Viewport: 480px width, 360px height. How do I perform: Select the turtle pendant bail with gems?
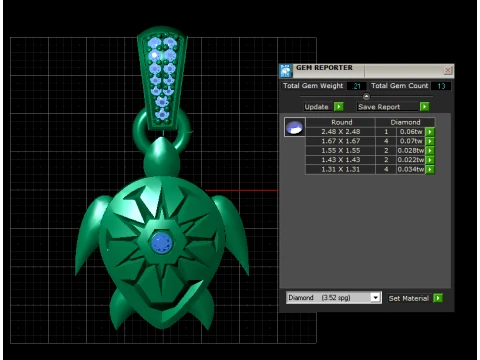tap(162, 78)
